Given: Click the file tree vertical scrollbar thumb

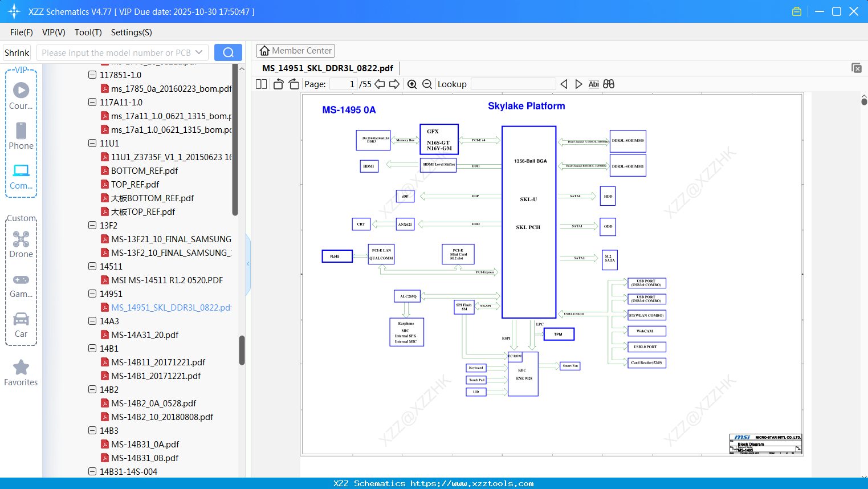Looking at the screenshot, I should (242, 350).
